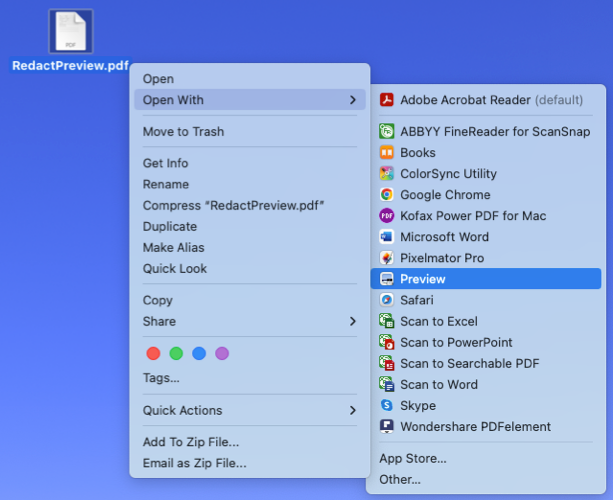Select the RedactPreview.pdf file thumbnail
Image resolution: width=613 pixels, height=500 pixels.
click(70, 32)
